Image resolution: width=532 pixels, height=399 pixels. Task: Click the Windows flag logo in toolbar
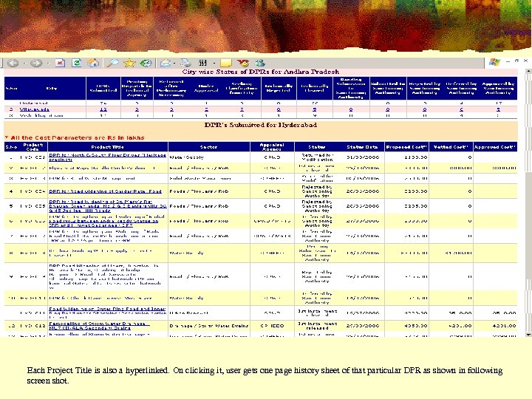(494, 62)
